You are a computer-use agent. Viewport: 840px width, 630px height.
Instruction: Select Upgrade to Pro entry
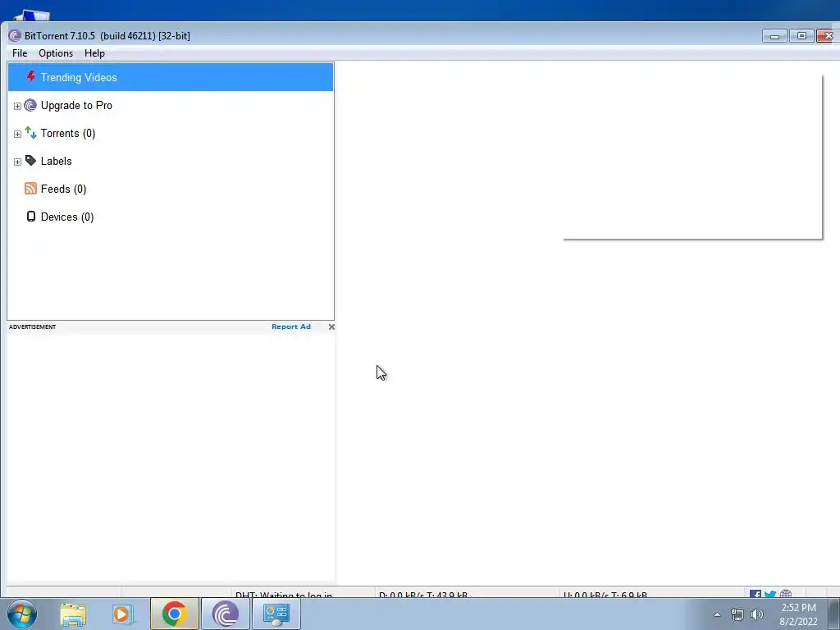(x=76, y=106)
